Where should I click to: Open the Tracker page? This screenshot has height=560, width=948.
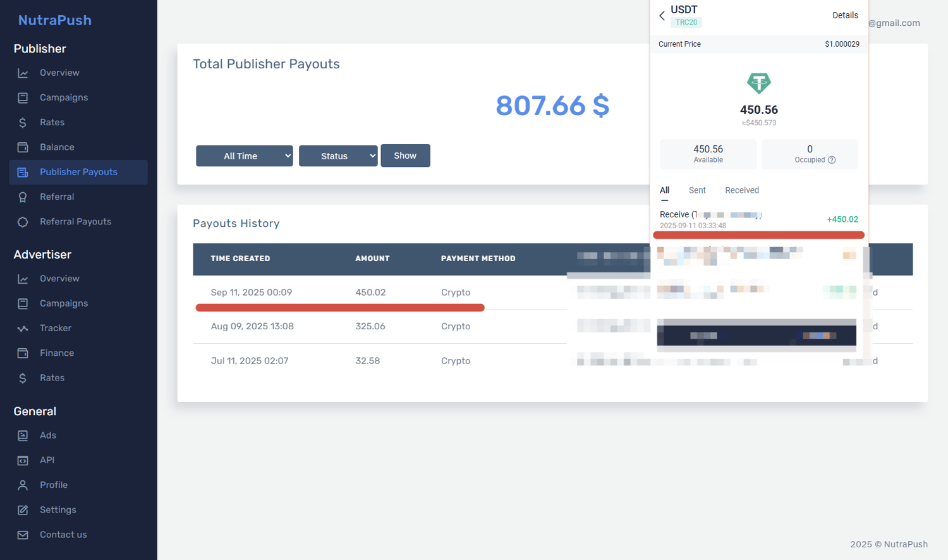[56, 328]
